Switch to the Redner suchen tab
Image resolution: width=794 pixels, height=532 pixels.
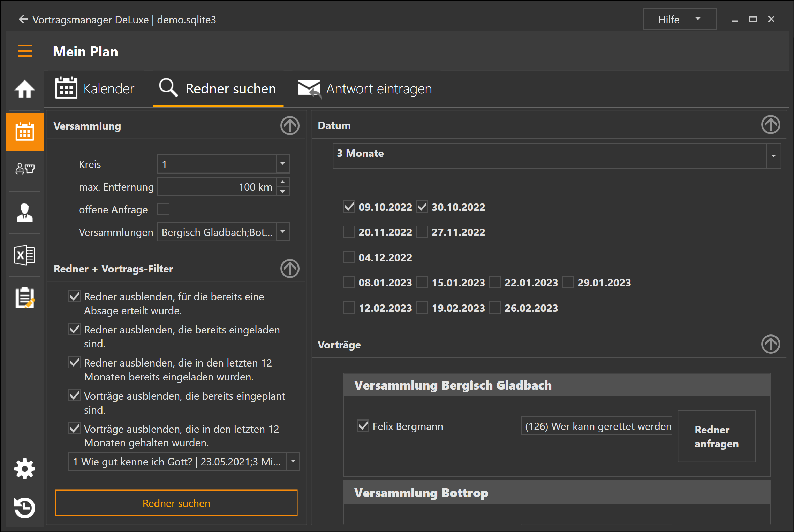click(218, 88)
